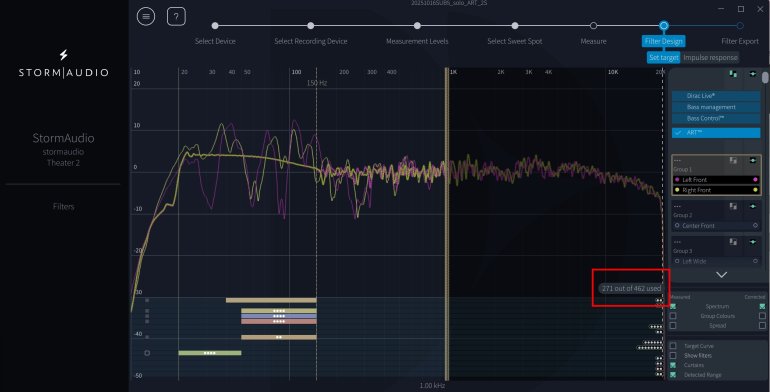
Task: Click the magenta dot before Left Front
Action: click(677, 180)
